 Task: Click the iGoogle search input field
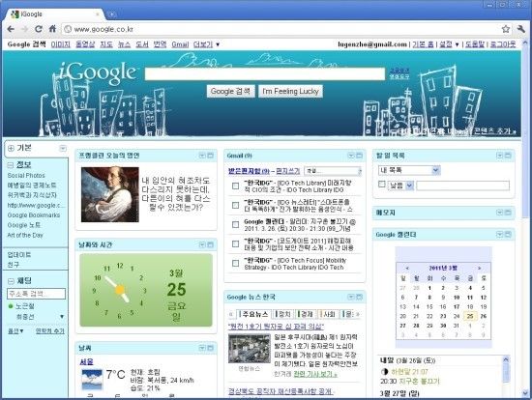265,73
